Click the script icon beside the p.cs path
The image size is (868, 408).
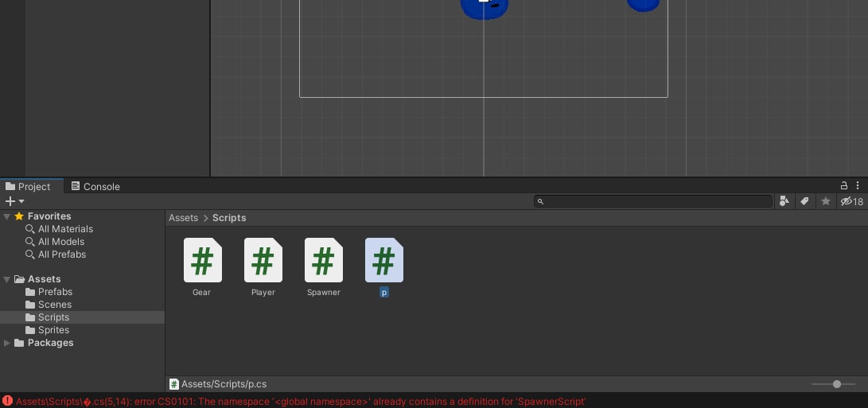coord(173,384)
